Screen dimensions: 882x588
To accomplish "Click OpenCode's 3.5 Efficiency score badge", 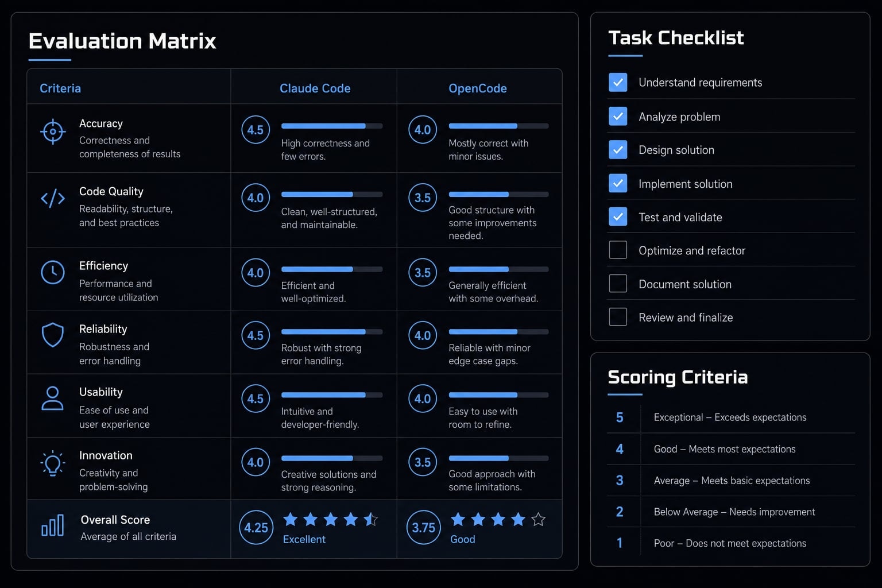I will click(423, 273).
